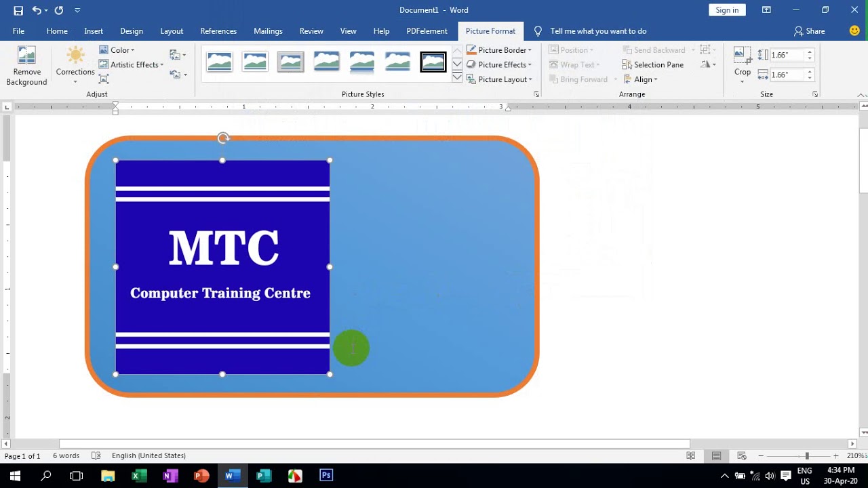This screenshot has height=488, width=868.
Task: Switch to the Design tab
Action: coord(132,31)
